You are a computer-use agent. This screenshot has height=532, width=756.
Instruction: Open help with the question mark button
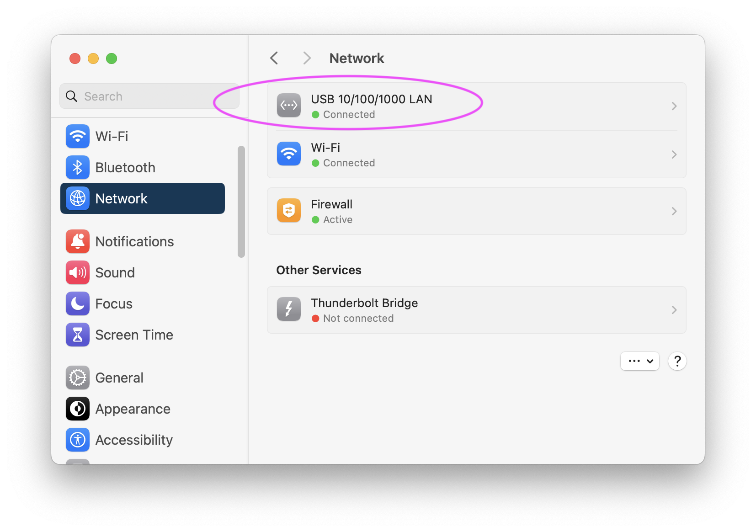(677, 361)
